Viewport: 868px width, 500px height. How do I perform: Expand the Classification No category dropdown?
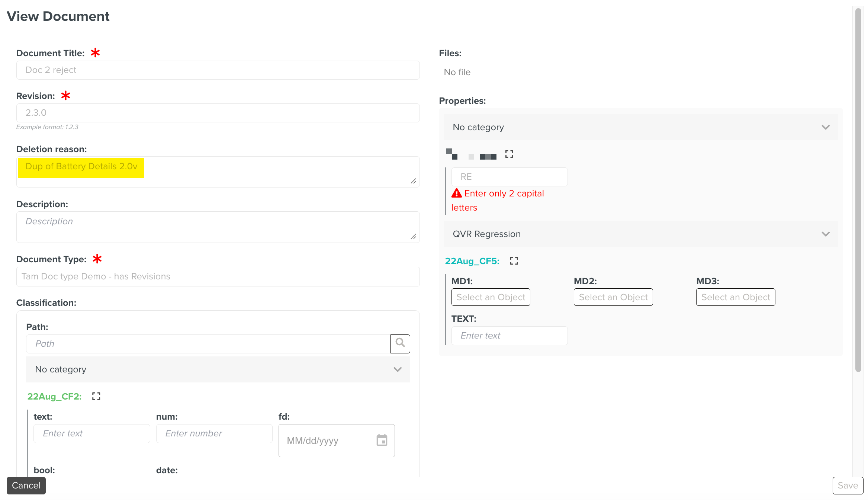(398, 369)
